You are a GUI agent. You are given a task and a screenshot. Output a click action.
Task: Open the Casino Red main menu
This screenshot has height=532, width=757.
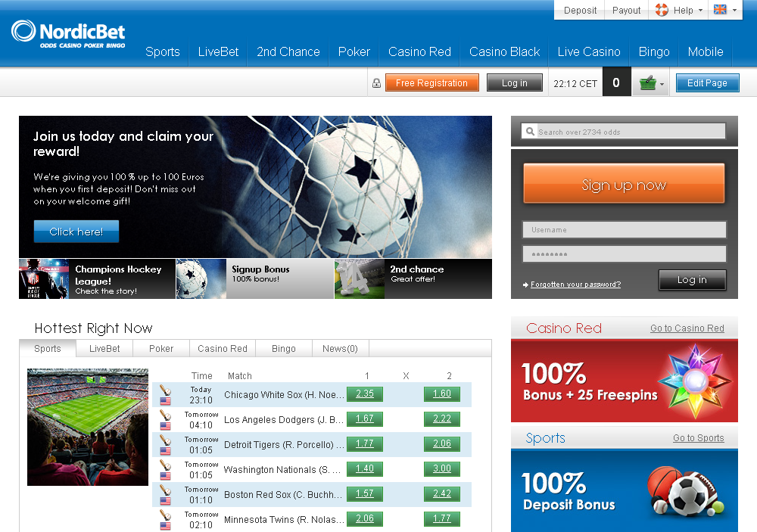[419, 51]
